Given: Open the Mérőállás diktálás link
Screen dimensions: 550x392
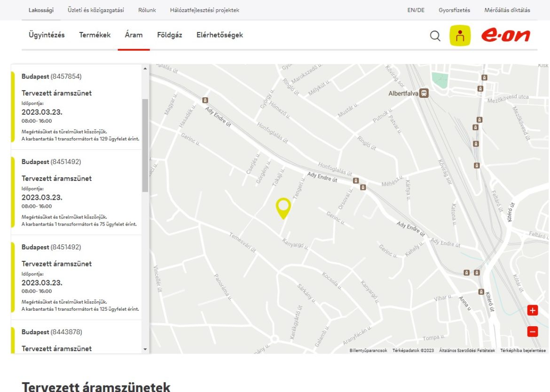Looking at the screenshot, I should 507,10.
